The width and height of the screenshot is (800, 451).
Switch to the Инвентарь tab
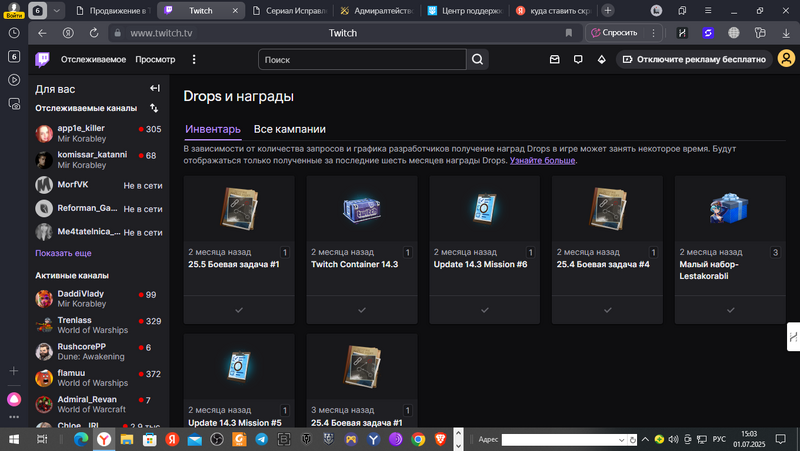click(x=213, y=129)
